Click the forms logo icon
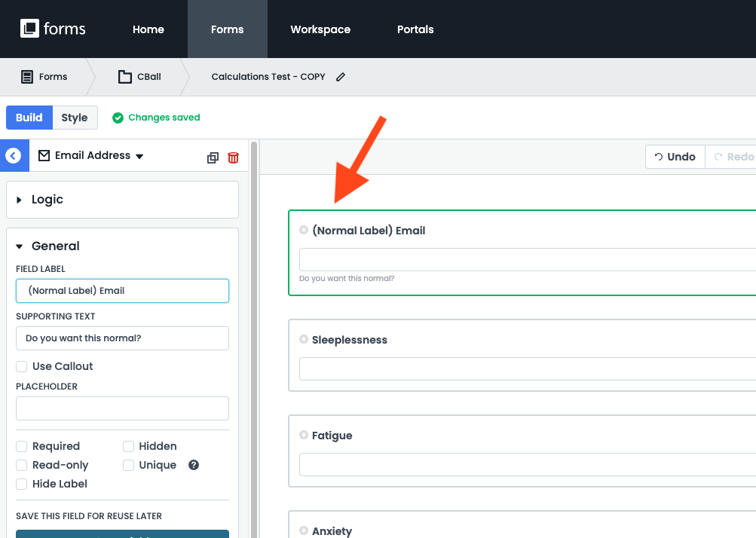This screenshot has height=538, width=756. click(x=29, y=29)
